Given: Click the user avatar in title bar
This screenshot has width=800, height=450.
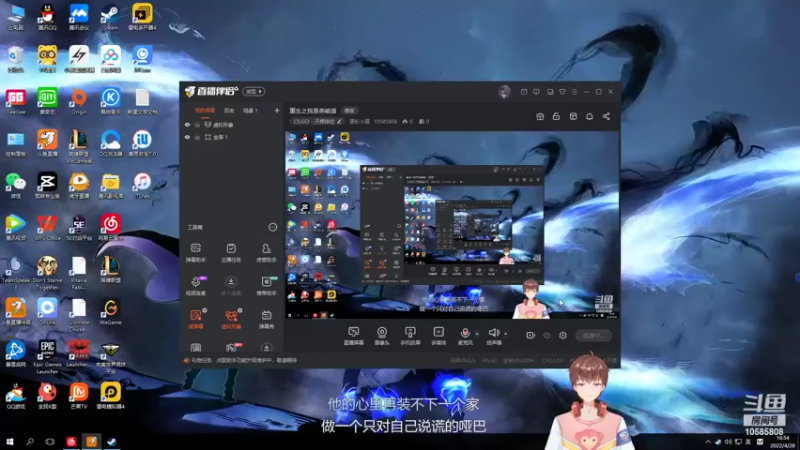Looking at the screenshot, I should coord(504,92).
